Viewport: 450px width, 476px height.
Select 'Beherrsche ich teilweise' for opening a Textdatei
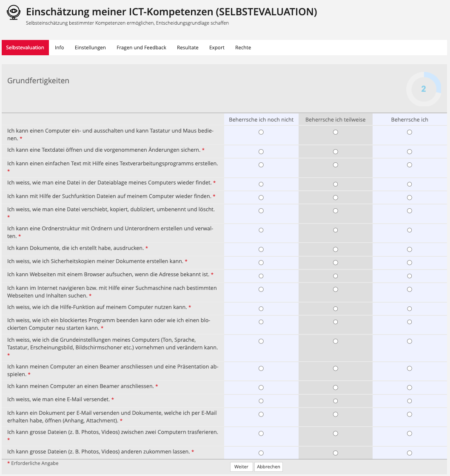click(x=336, y=152)
